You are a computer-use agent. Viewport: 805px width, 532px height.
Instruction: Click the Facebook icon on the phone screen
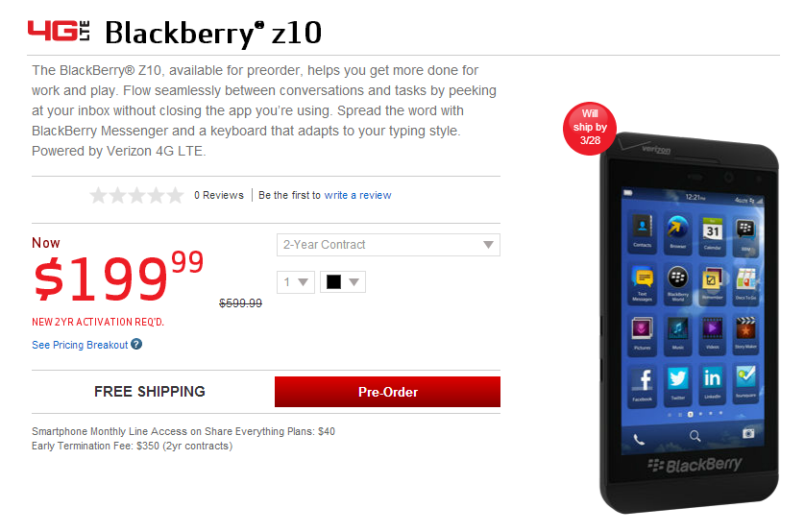(643, 384)
